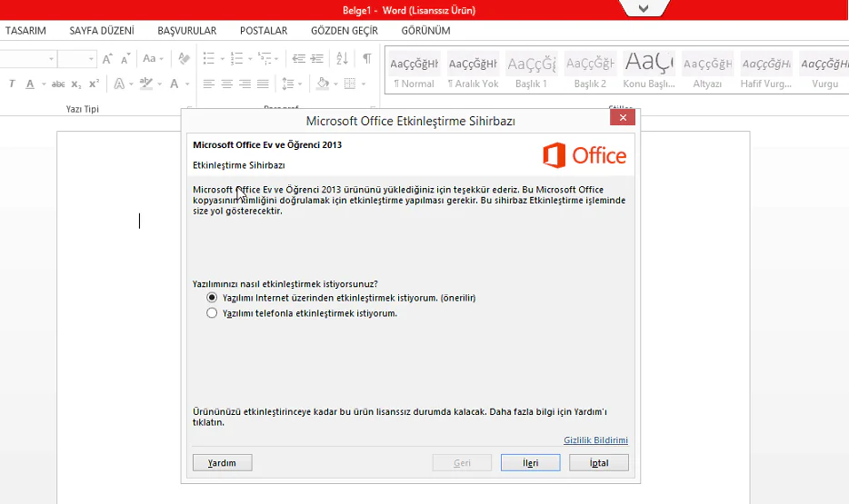This screenshot has width=849, height=504.
Task: Click the Grow Font icon
Action: point(107,59)
